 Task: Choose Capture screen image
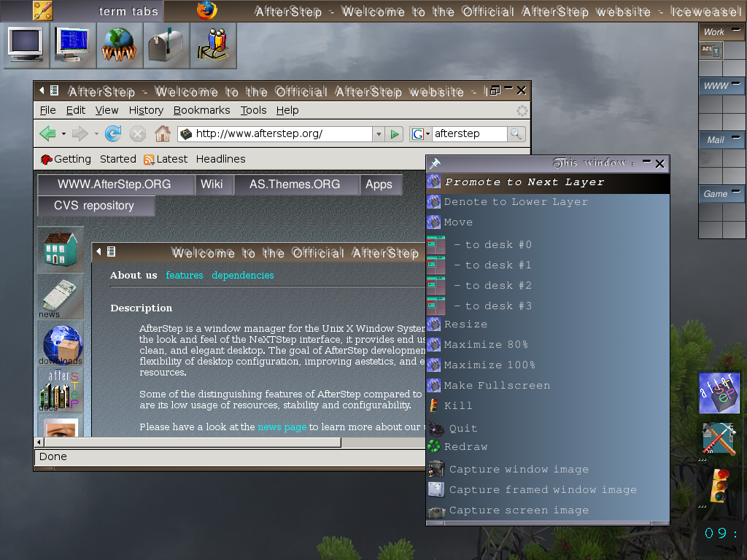click(x=548, y=510)
